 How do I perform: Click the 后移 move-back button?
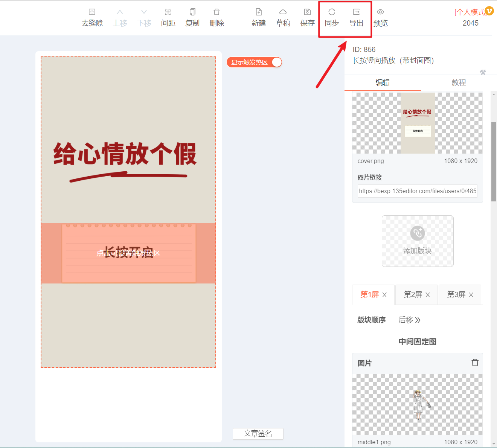(410, 320)
